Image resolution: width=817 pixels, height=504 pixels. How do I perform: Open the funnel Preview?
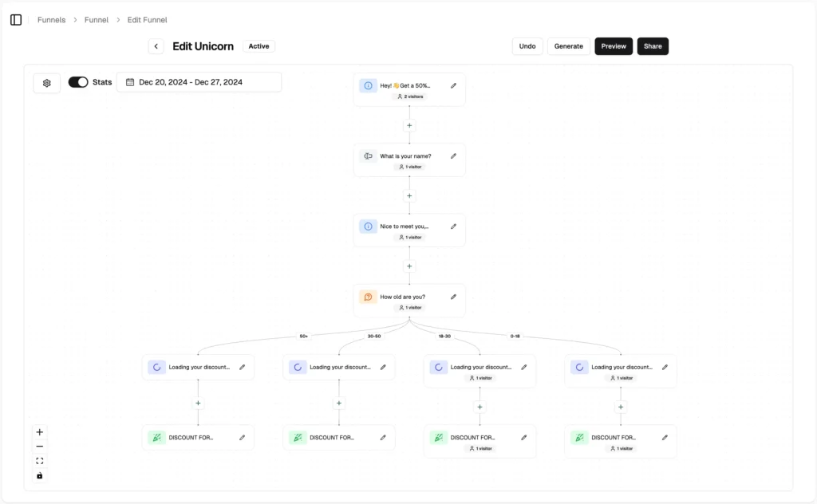614,46
